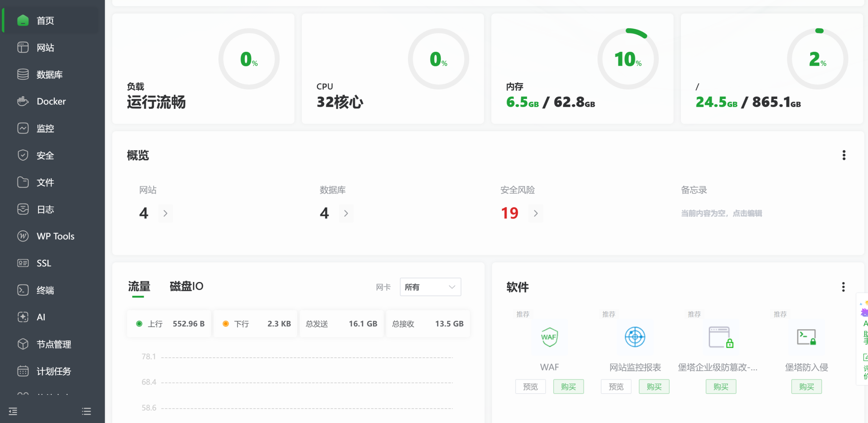Select 网站 menu item label
This screenshot has height=423, width=868.
[x=45, y=47]
